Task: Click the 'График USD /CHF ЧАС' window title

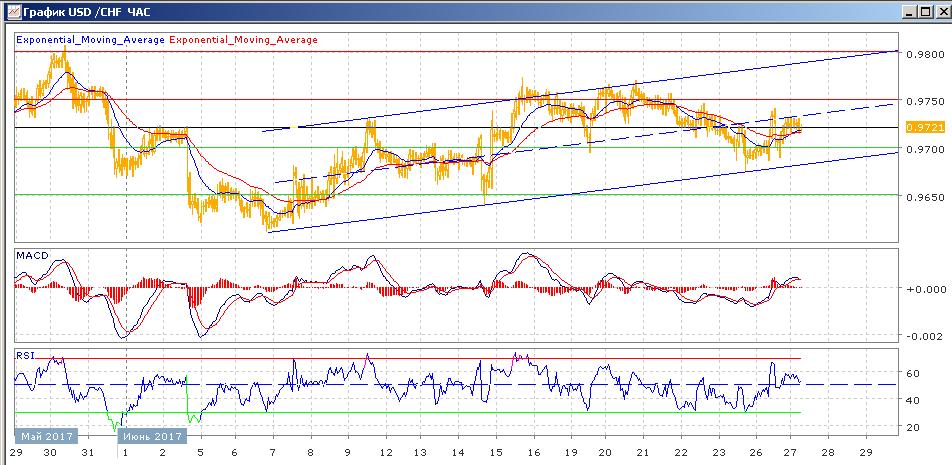Action: 87,12
